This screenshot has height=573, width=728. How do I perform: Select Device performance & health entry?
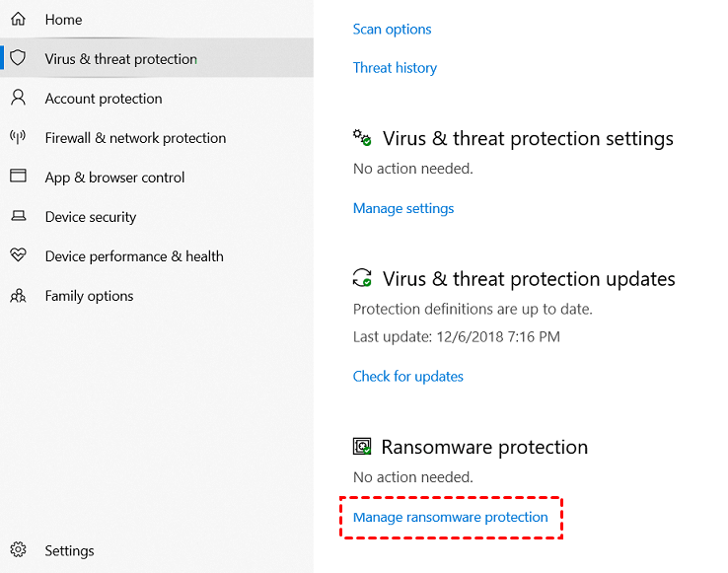[134, 256]
